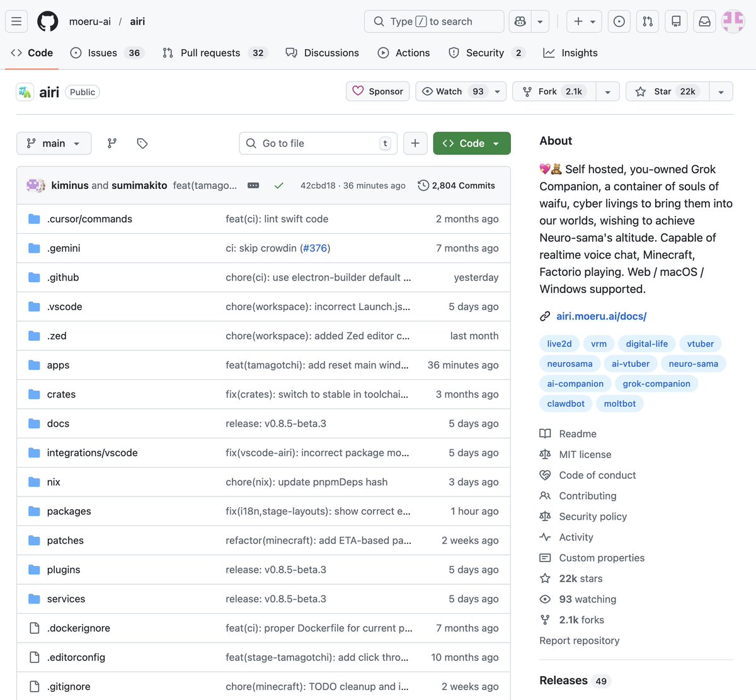Open the integrations/vscode folder
The width and height of the screenshot is (756, 700).
point(92,452)
